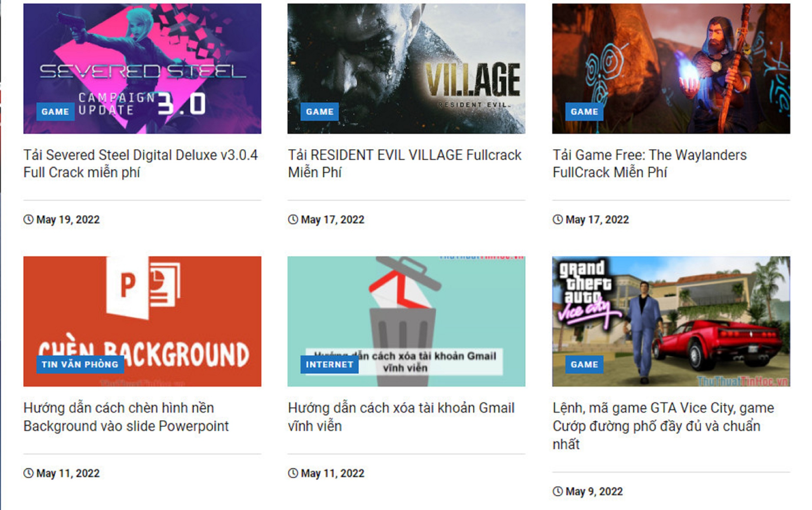Screen dimensions: 812x510
Task: Open the Severed Steel article thumbnail
Action: [x=142, y=69]
